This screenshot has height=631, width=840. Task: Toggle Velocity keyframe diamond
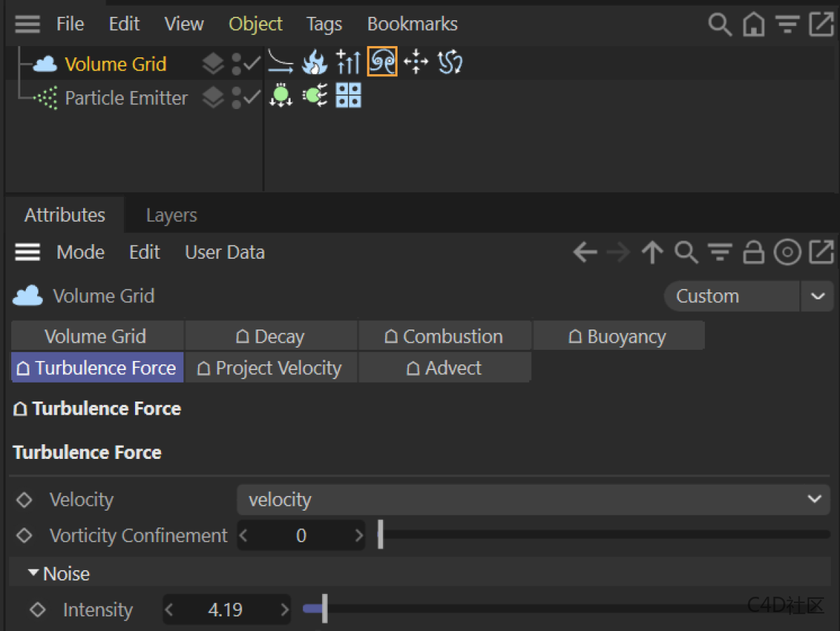(24, 500)
